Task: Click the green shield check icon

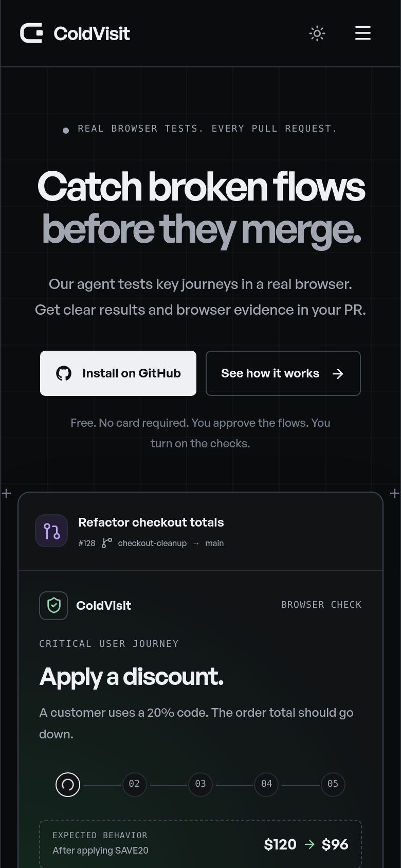Action: tap(53, 606)
